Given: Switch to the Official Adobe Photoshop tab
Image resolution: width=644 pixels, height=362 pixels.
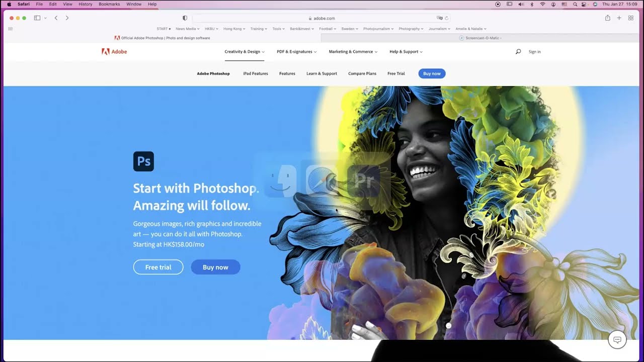Looking at the screenshot, I should pos(162,38).
